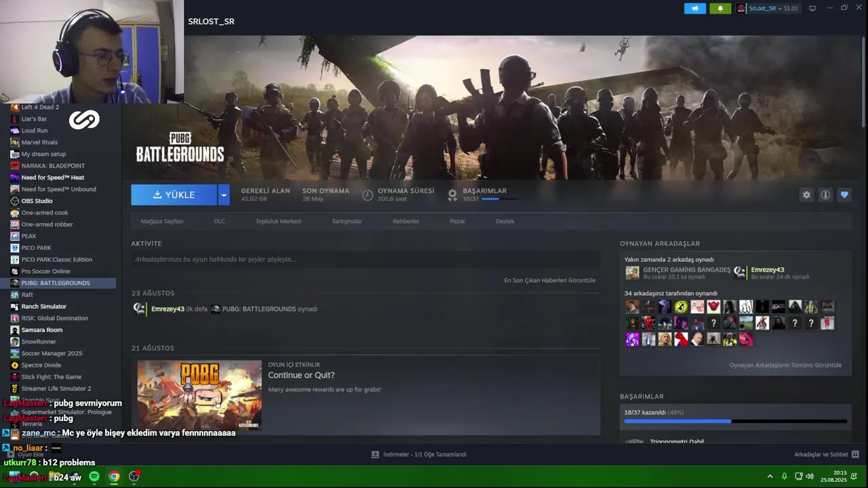Click the One-armed robber game icon
Viewport: 868px width, 488px height.
click(15, 224)
